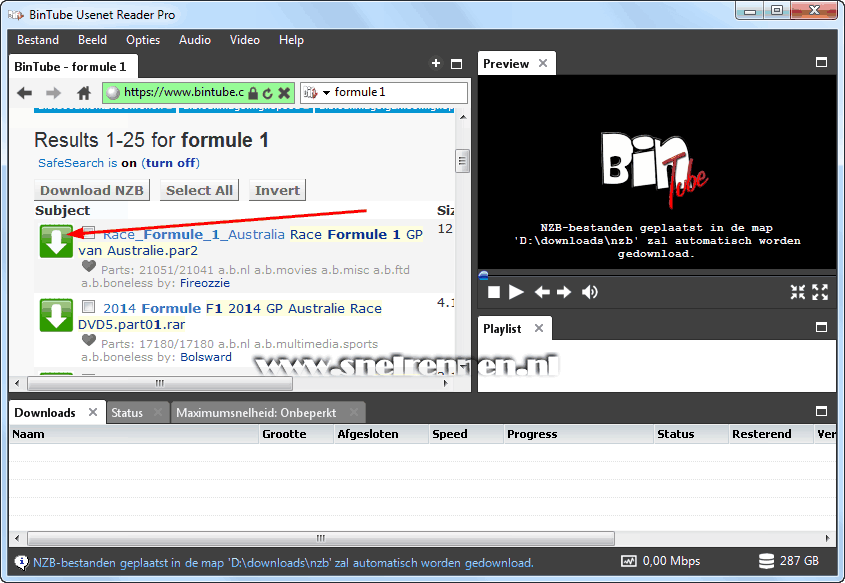The width and height of the screenshot is (845, 583).
Task: Maximize the Downloads panel
Action: (x=821, y=411)
